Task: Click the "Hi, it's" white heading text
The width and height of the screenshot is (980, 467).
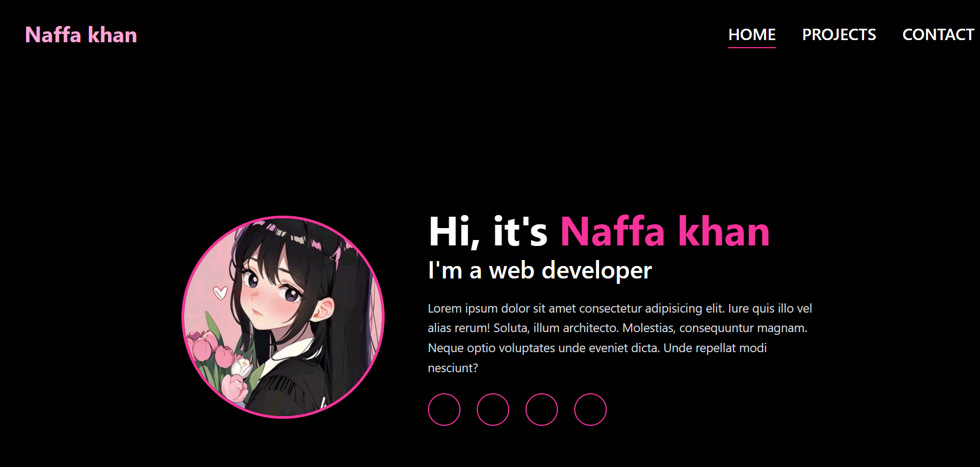Action: coord(488,232)
